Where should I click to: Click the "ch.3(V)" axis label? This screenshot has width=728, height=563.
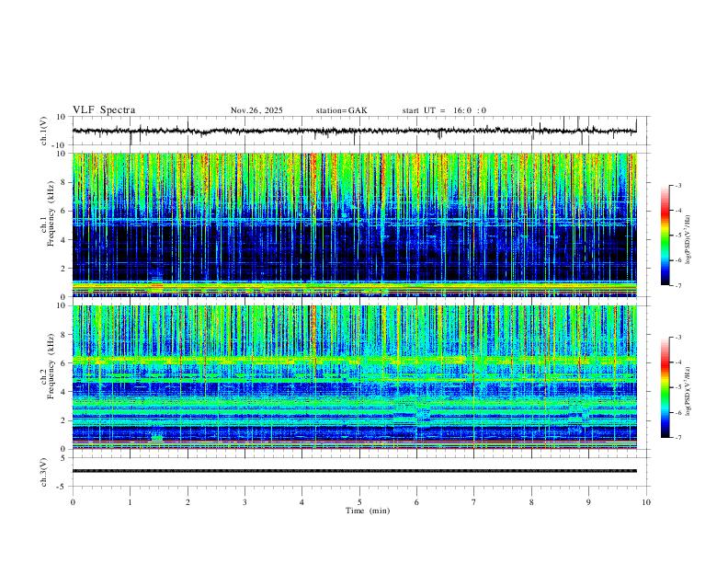pyautogui.click(x=44, y=472)
